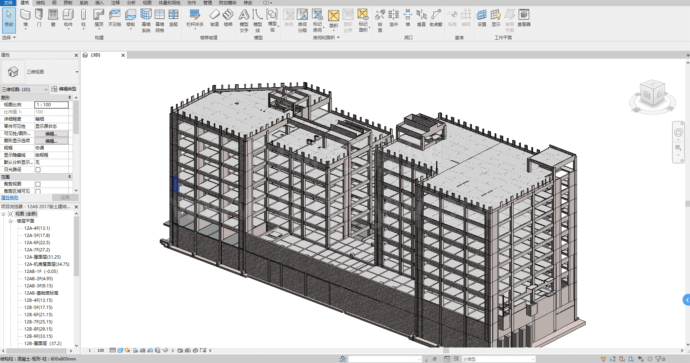
Task: Open the Curtain Grid (幕墙网格) tool
Action: (x=160, y=20)
